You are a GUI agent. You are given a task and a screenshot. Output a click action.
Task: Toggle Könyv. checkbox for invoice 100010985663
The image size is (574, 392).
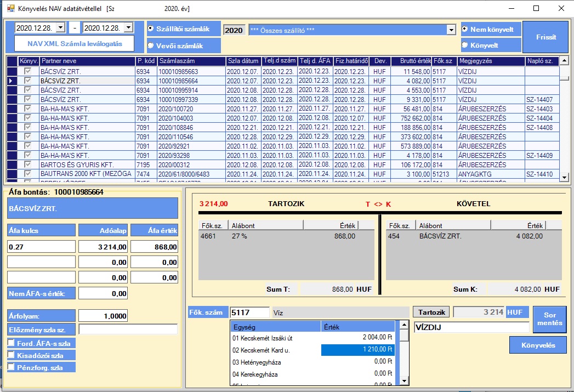(x=27, y=71)
